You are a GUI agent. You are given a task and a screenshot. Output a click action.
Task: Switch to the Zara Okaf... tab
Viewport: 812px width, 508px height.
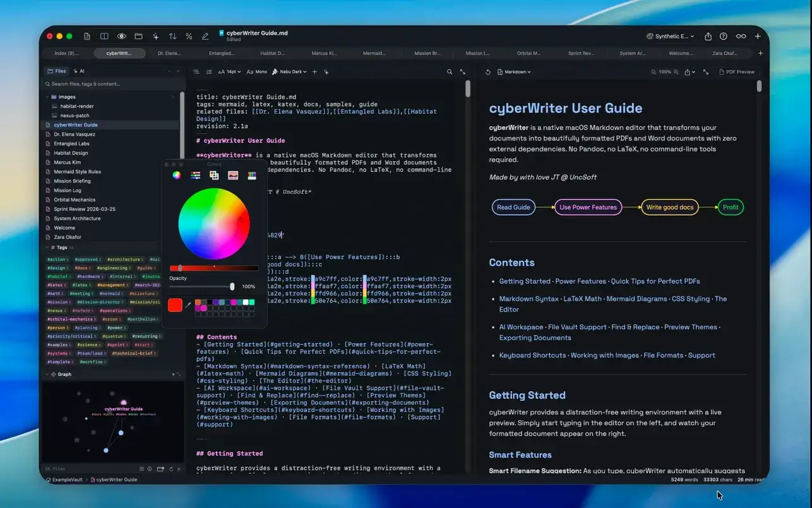725,53
